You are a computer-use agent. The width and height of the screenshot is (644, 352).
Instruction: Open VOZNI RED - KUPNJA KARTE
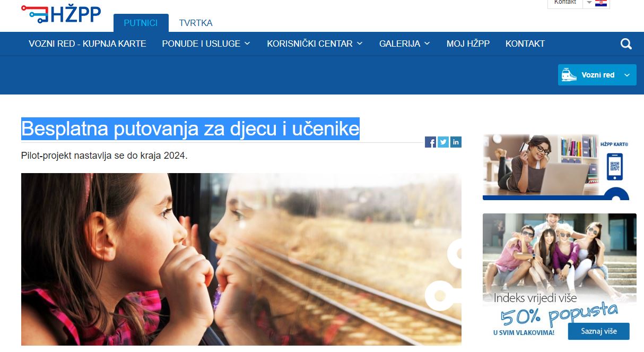coord(88,44)
